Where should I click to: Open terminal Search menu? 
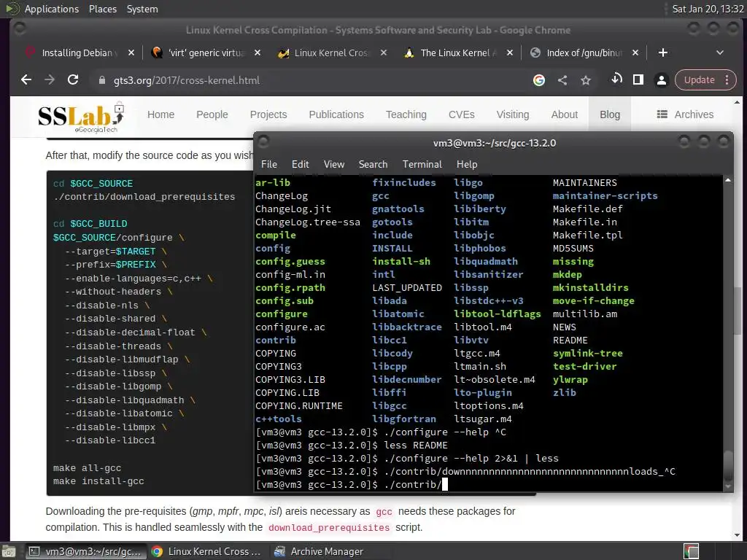373,164
